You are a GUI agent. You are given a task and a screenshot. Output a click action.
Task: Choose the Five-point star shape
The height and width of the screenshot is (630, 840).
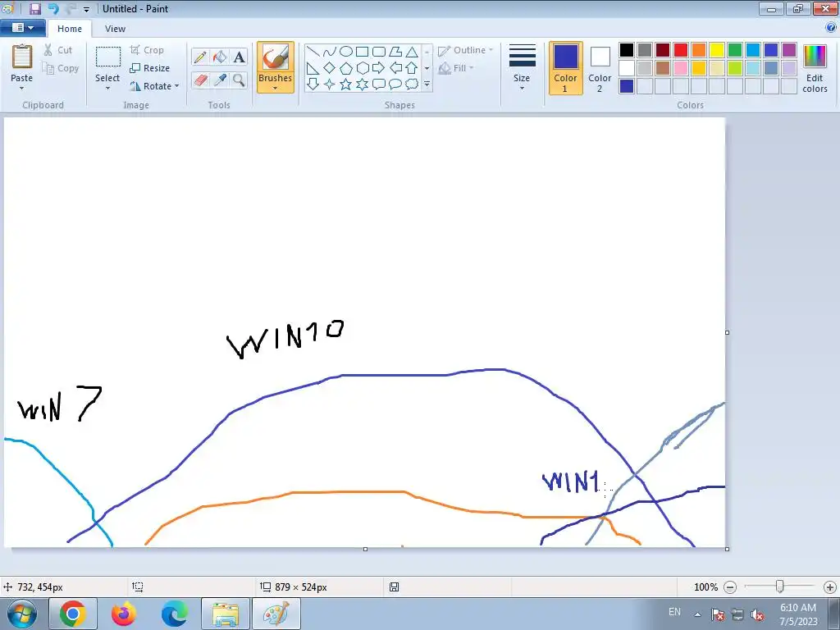(x=346, y=84)
